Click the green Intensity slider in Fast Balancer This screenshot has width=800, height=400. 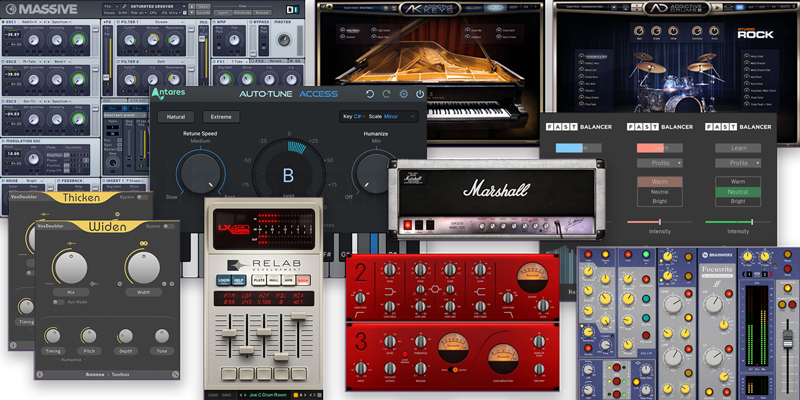738,222
